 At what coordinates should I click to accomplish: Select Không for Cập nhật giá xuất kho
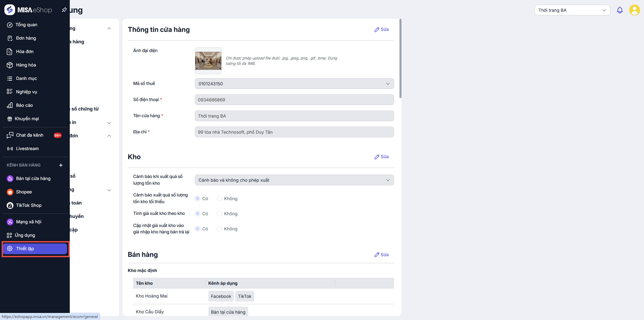click(x=219, y=229)
